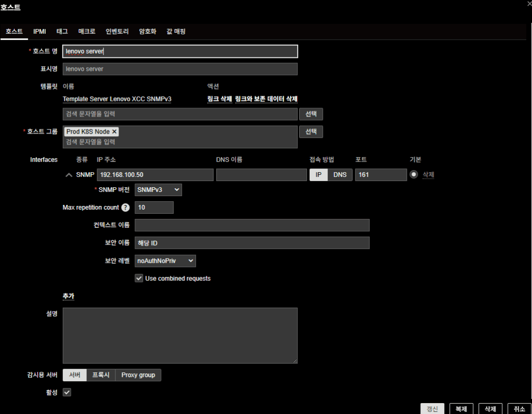532x414 pixels.
Task: Select DNS as the connection method
Action: 340,175
